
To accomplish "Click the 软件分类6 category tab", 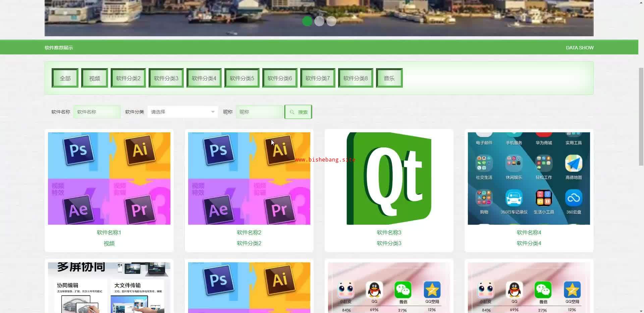I will click(280, 78).
